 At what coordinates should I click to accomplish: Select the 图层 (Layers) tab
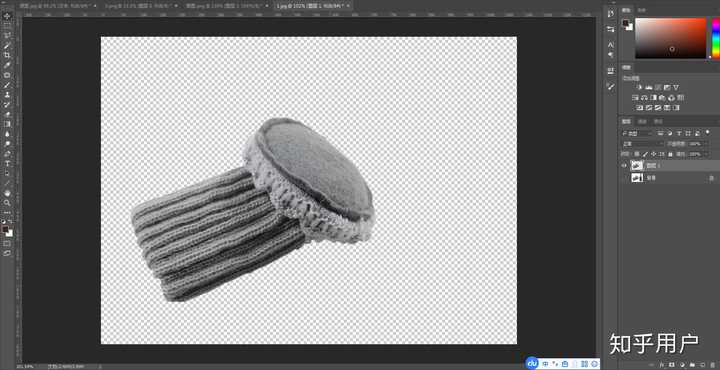coord(626,121)
